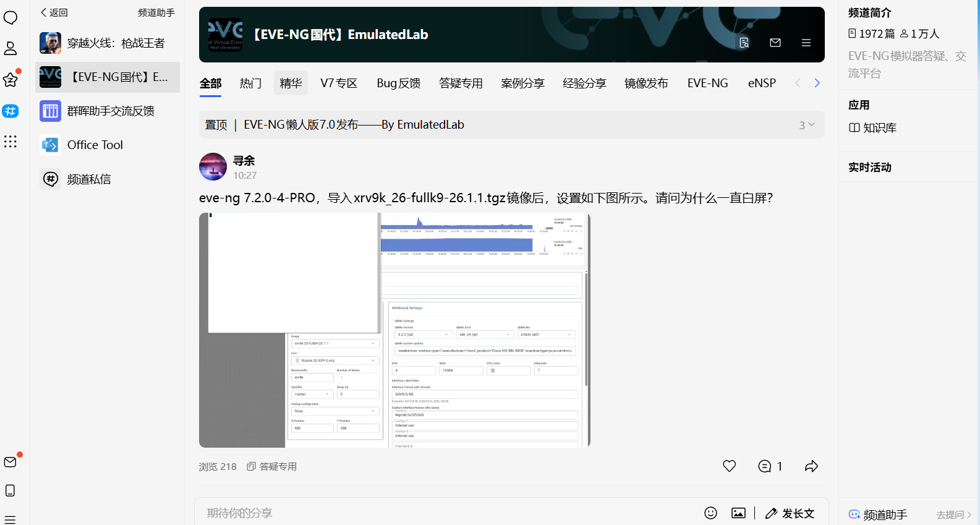
Task: Open the contacts person icon
Action: coord(11,48)
